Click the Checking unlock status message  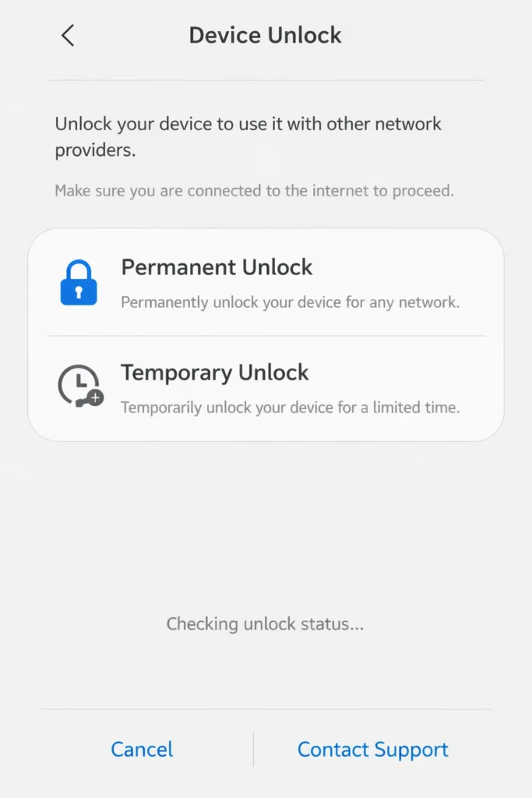(x=265, y=623)
